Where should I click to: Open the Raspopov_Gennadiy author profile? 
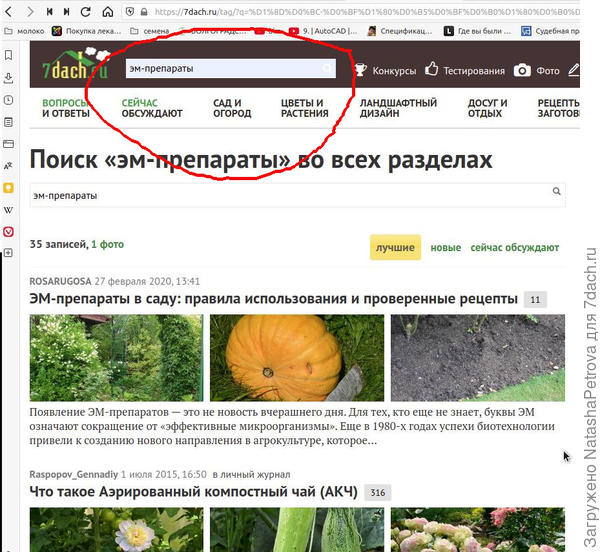(73, 474)
